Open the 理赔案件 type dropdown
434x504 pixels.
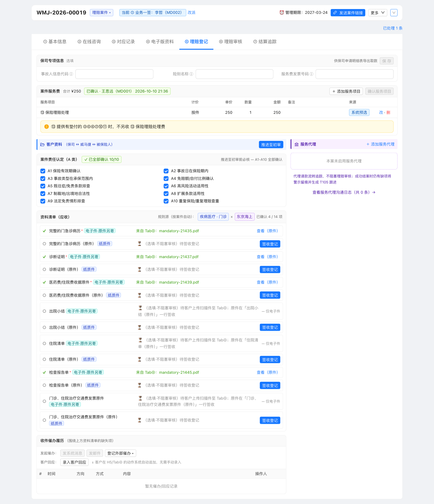(101, 12)
